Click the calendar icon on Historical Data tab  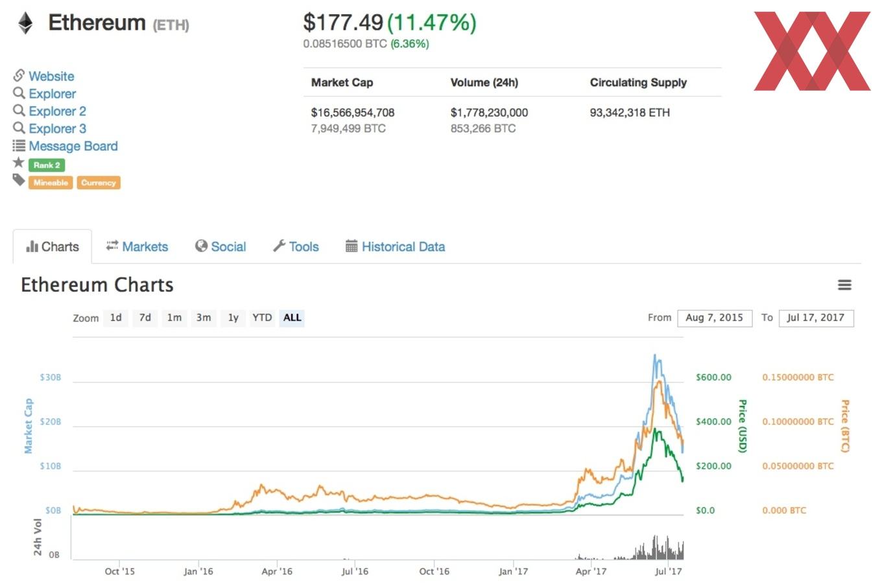coord(352,246)
